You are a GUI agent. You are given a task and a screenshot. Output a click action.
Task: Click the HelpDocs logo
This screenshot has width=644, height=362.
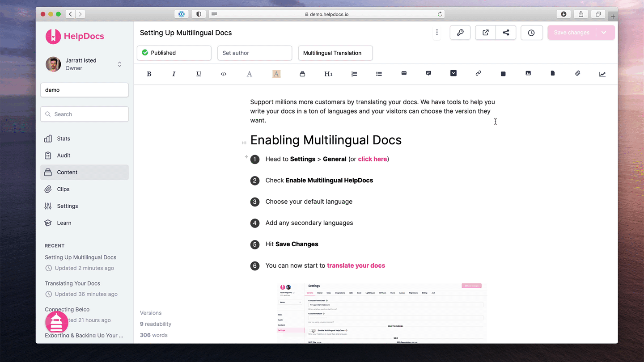(x=75, y=36)
